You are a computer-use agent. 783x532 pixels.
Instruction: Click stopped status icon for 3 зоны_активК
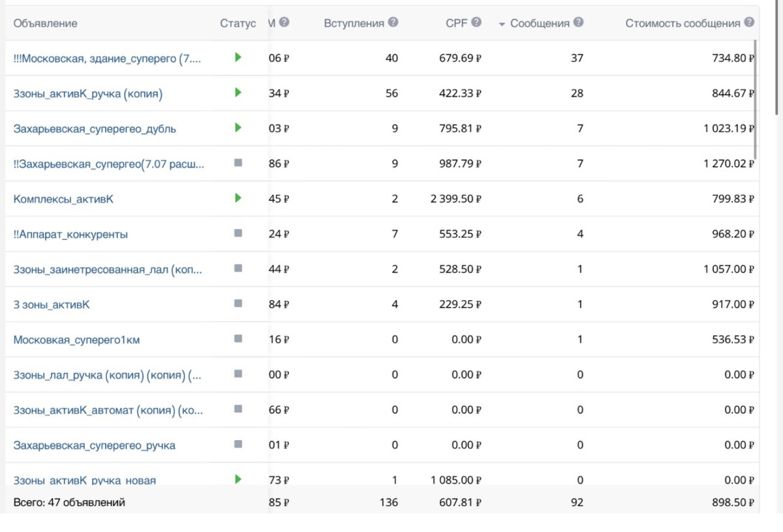[x=238, y=303]
